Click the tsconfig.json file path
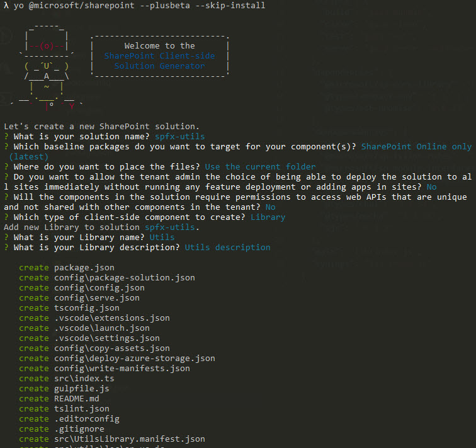The height and width of the screenshot is (448, 476). (86, 307)
